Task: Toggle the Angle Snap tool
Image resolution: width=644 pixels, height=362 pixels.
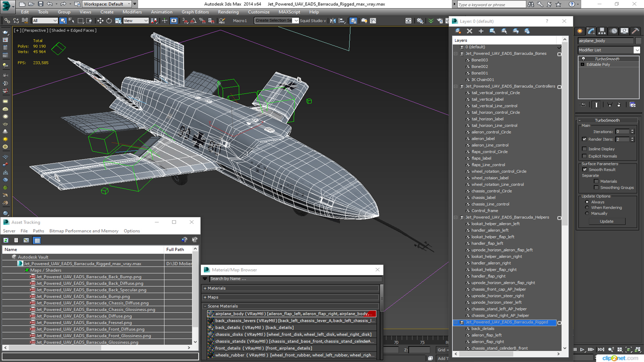Action: [x=194, y=21]
